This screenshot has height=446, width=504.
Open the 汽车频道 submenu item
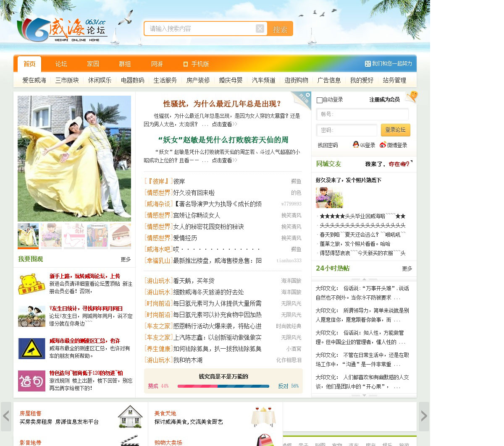pyautogui.click(x=263, y=80)
